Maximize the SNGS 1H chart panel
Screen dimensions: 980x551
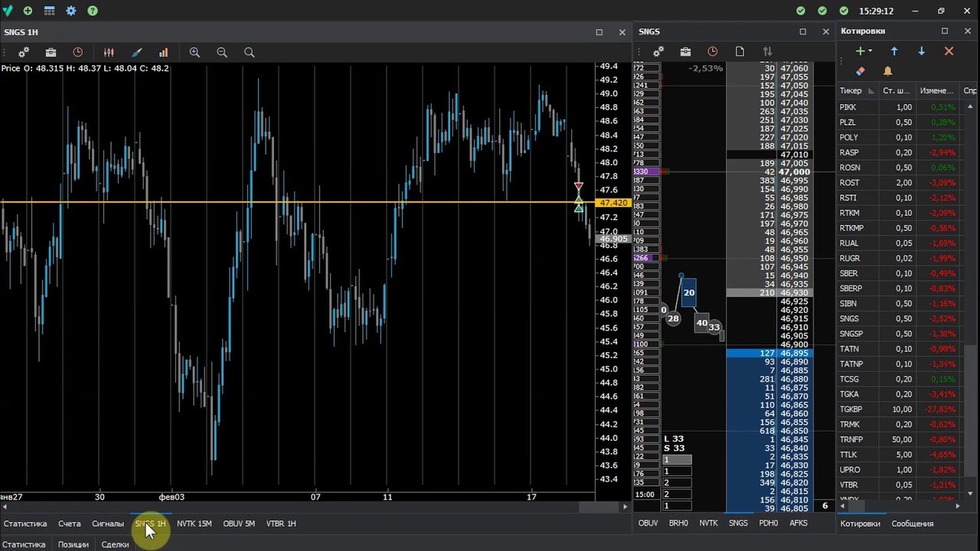click(599, 32)
